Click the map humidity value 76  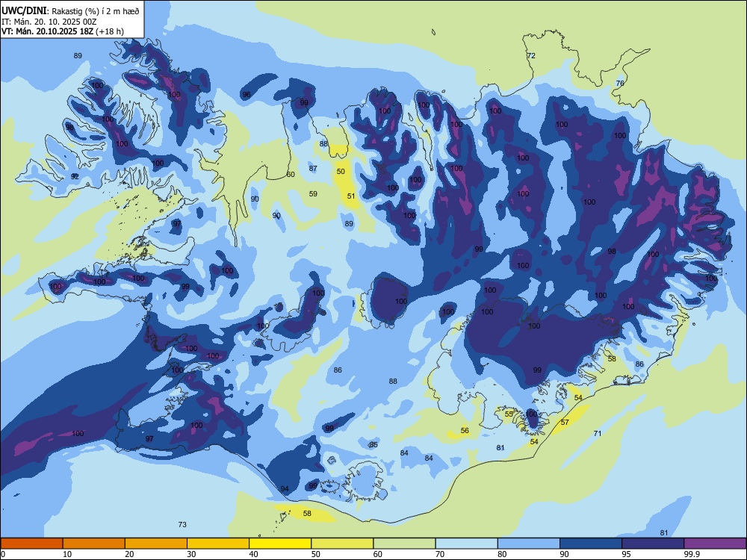point(620,84)
